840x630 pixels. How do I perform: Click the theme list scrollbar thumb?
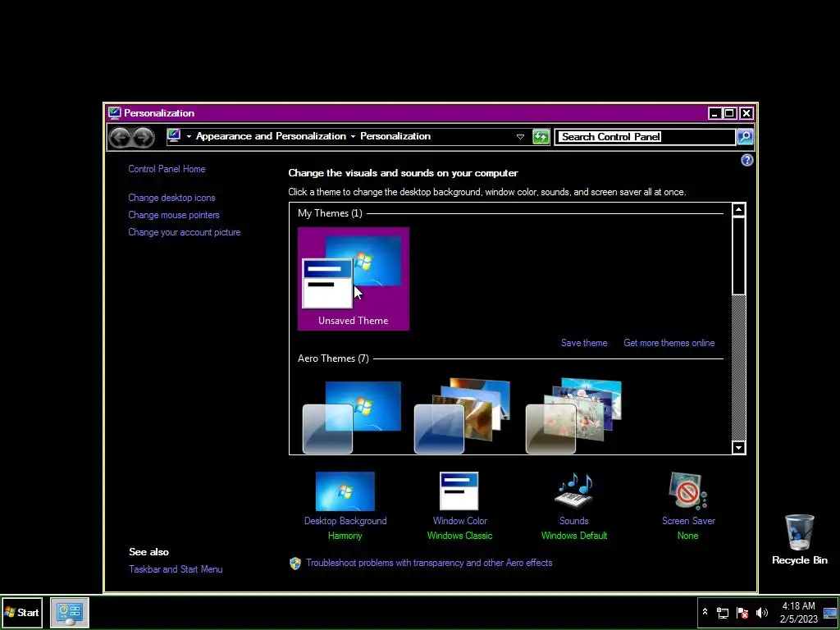pyautogui.click(x=739, y=256)
